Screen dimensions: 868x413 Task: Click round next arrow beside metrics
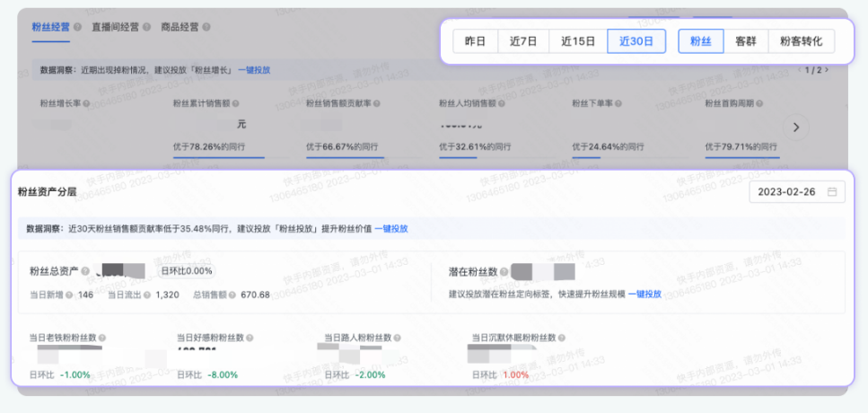coord(796,127)
